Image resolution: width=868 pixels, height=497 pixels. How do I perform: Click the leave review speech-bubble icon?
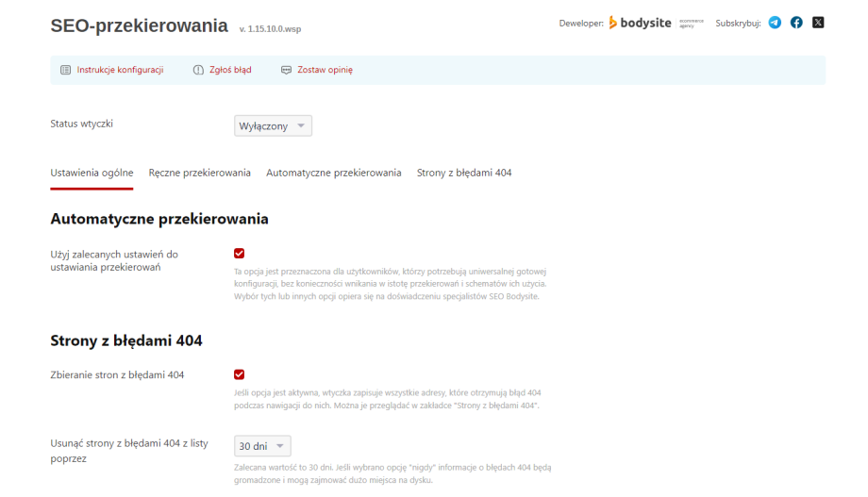pyautogui.click(x=286, y=70)
